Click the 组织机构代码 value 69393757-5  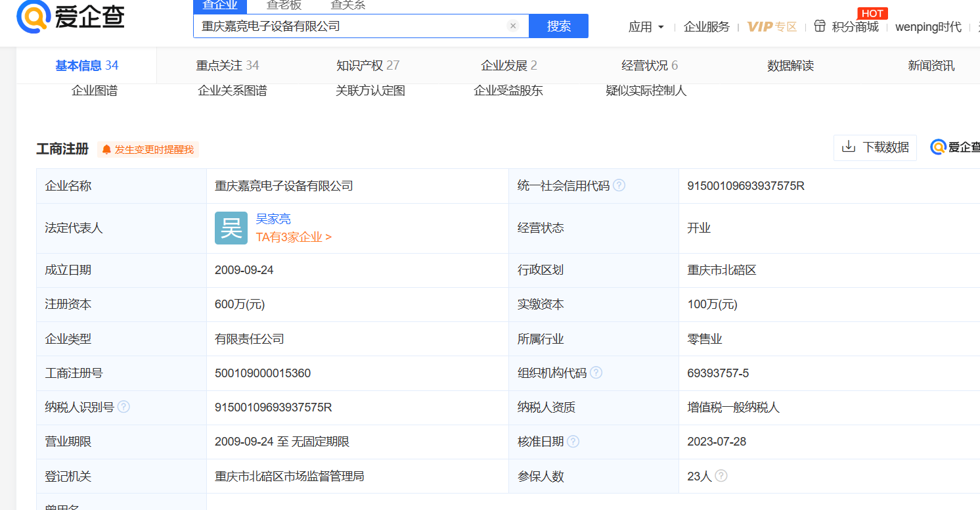click(718, 373)
